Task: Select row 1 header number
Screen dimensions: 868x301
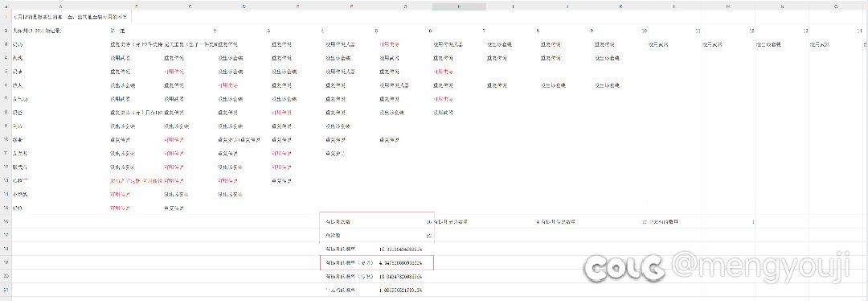Action: click(x=6, y=17)
